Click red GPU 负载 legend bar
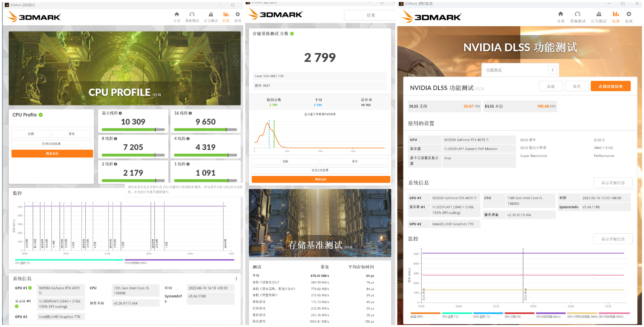This screenshot has width=644, height=327. [x=519, y=313]
